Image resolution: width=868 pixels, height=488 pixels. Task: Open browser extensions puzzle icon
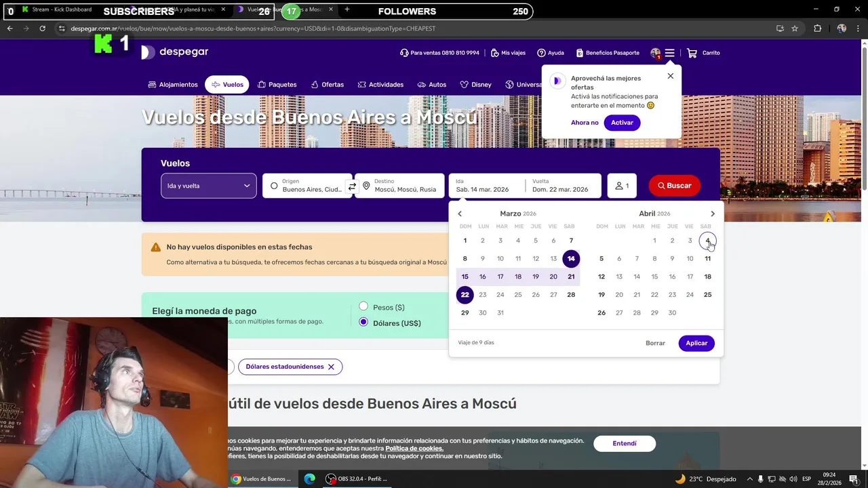pos(817,28)
